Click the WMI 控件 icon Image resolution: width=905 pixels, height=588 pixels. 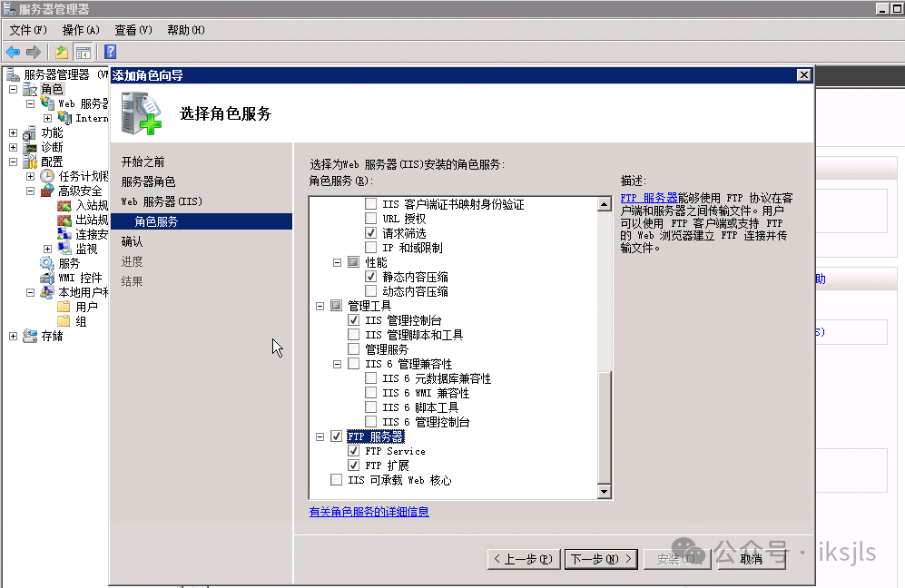[x=48, y=275]
